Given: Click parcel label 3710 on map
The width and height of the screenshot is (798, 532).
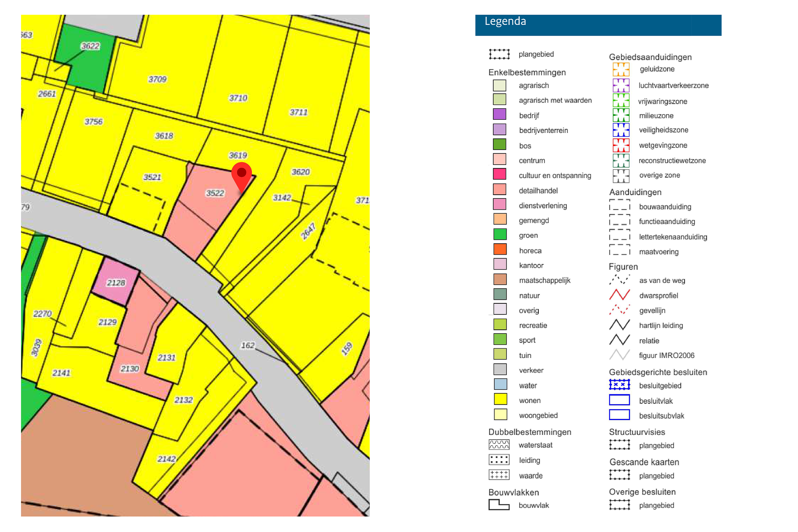Looking at the screenshot, I should [x=238, y=98].
